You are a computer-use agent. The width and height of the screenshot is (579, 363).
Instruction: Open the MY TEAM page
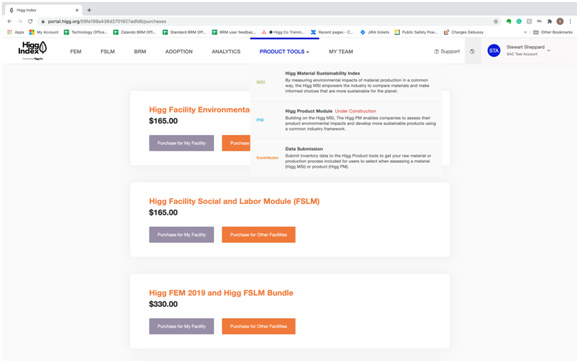coord(341,52)
